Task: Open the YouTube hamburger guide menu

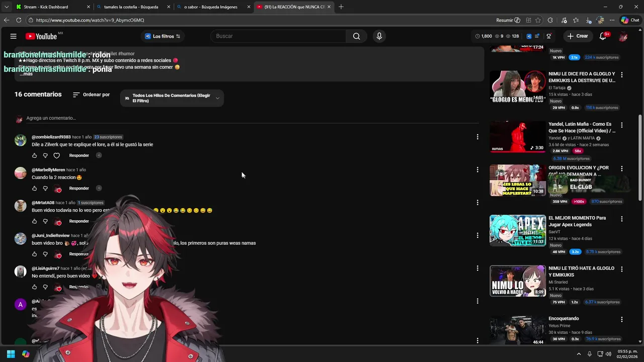Action: pos(14,36)
